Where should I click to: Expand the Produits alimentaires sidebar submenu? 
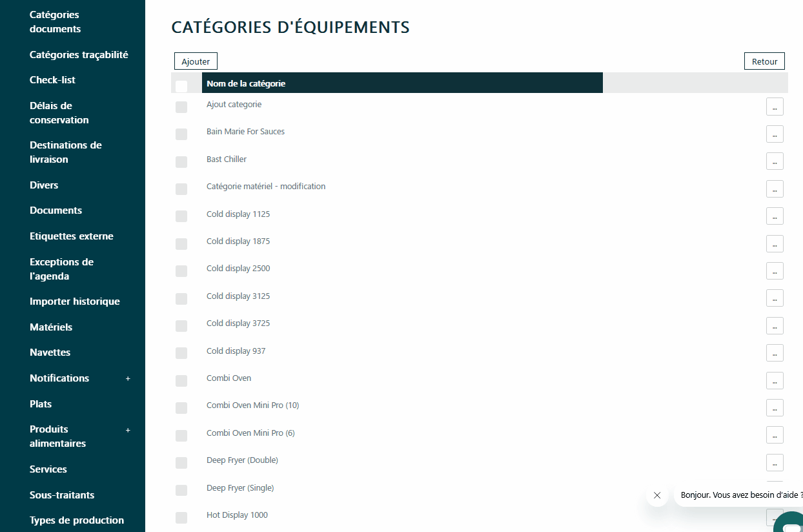pyautogui.click(x=128, y=430)
